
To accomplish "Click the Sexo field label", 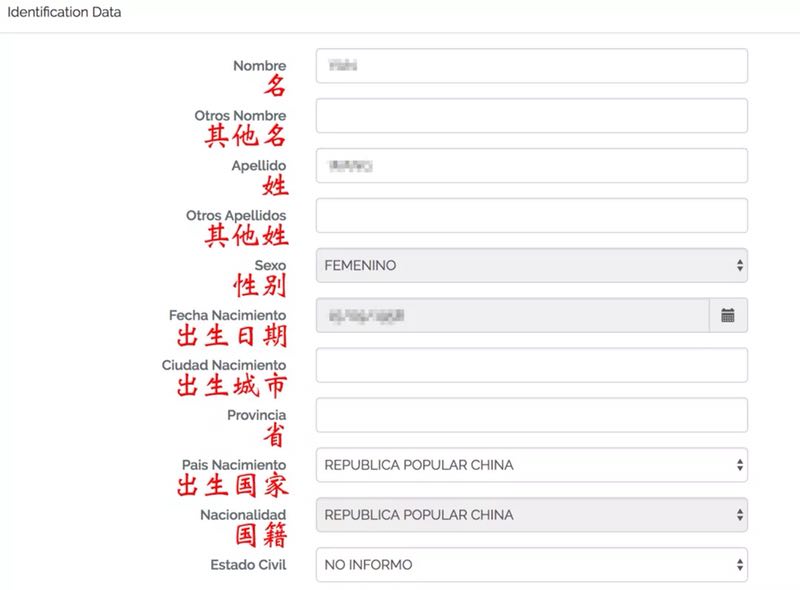I will [x=270, y=266].
